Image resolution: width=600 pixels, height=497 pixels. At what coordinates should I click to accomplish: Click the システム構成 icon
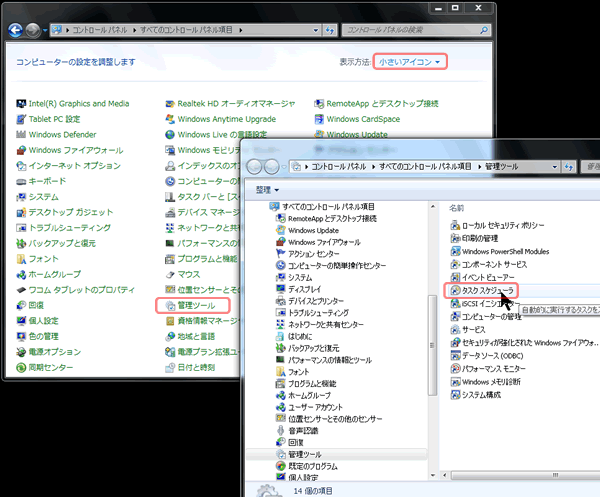pos(455,394)
